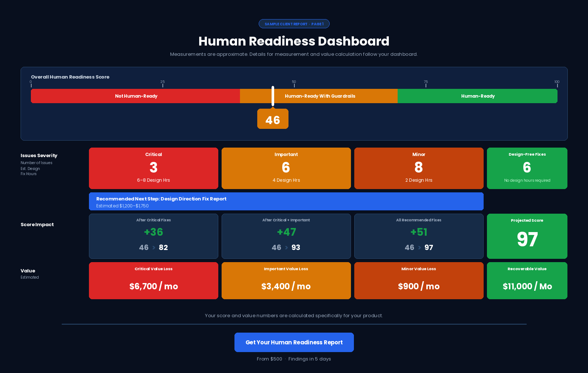Click the 'Score Impact' row label
This screenshot has width=588, height=373.
[x=37, y=224]
